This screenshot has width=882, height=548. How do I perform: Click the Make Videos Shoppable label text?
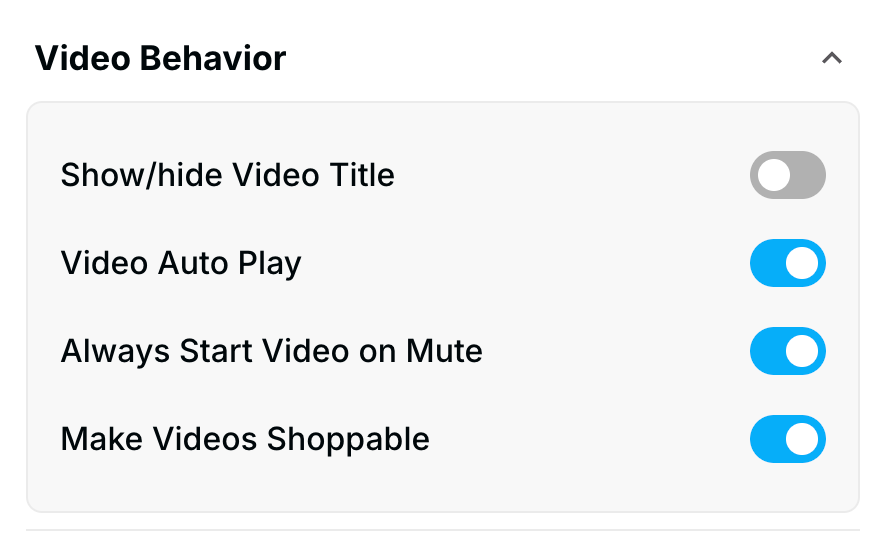coord(245,439)
